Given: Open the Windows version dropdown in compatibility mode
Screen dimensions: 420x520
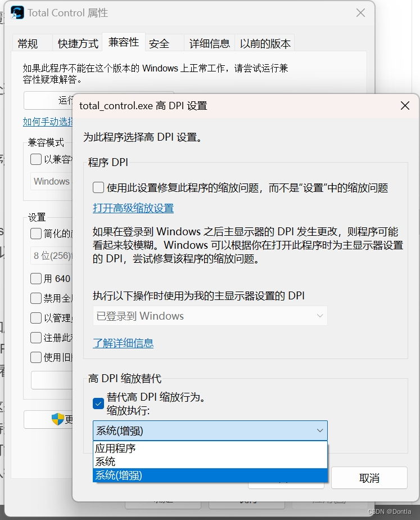Looking at the screenshot, I should [x=51, y=181].
